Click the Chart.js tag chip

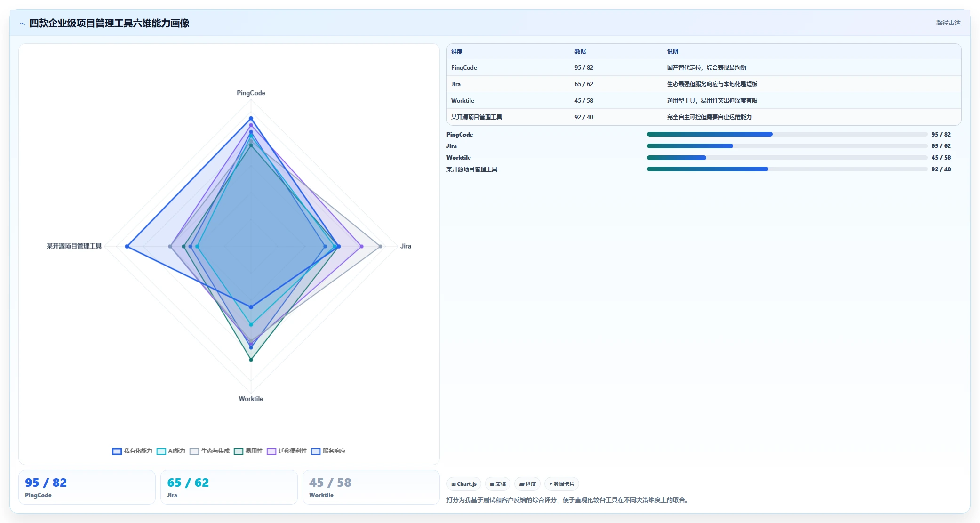click(x=464, y=484)
